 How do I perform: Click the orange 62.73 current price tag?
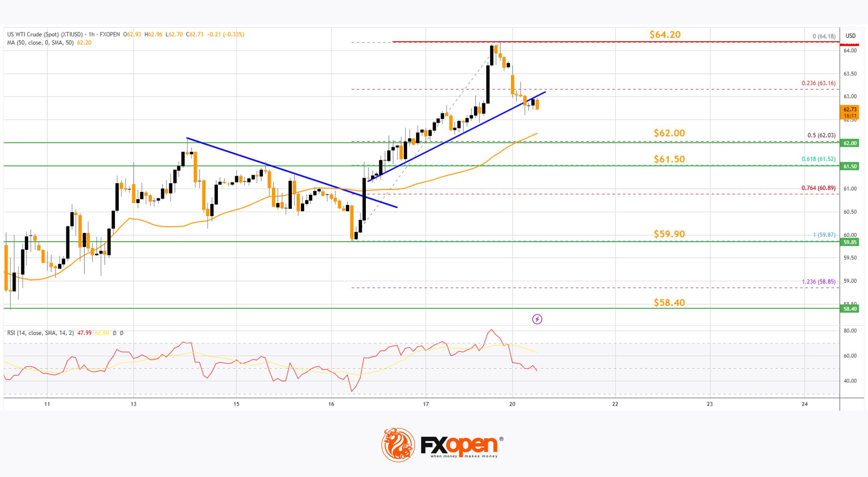coord(850,112)
